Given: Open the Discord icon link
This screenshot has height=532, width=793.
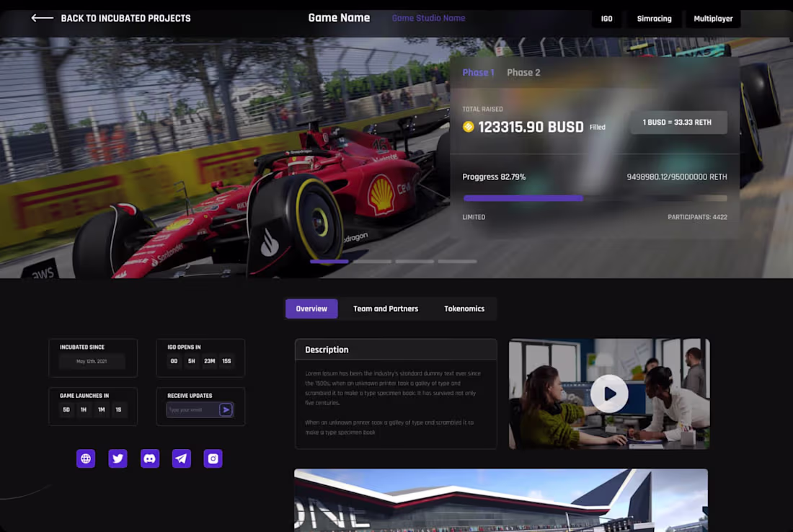Looking at the screenshot, I should coord(150,458).
